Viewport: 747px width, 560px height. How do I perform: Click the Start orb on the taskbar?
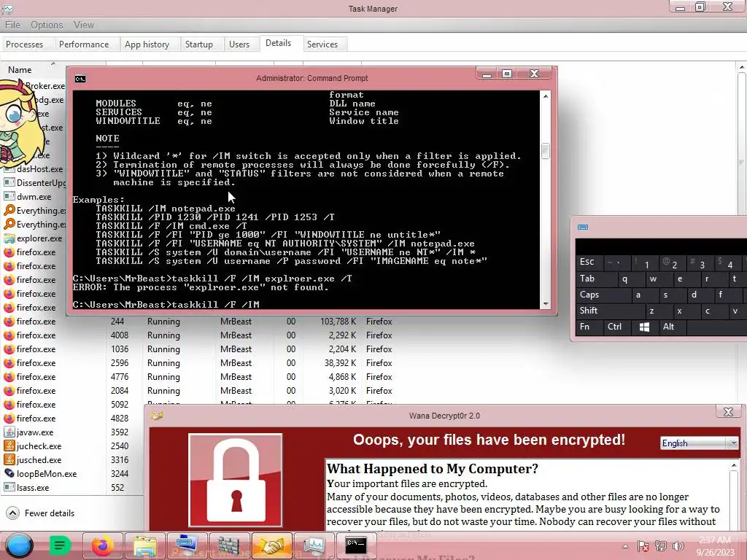coord(19,546)
